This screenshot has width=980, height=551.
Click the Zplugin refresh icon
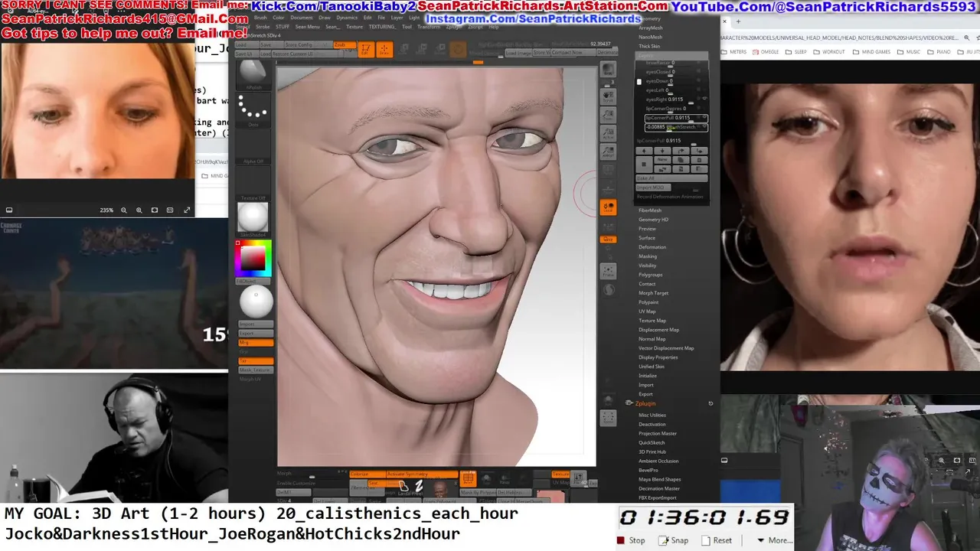710,403
